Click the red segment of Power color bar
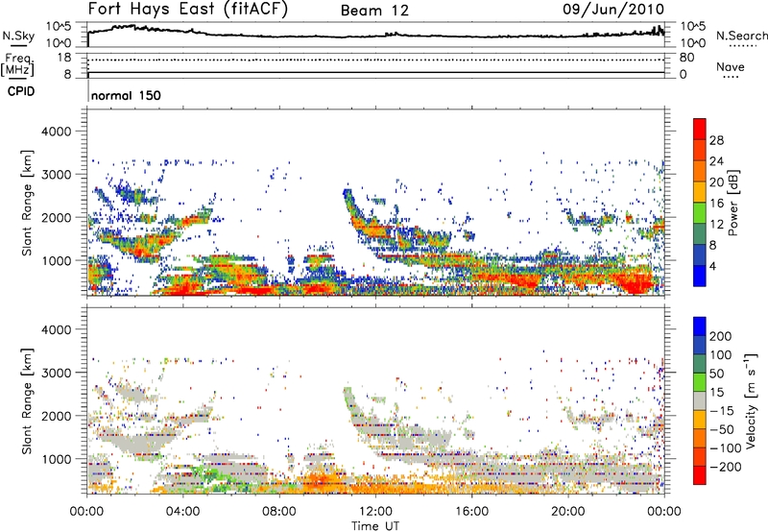This screenshot has height=532, width=768. pyautogui.click(x=700, y=130)
